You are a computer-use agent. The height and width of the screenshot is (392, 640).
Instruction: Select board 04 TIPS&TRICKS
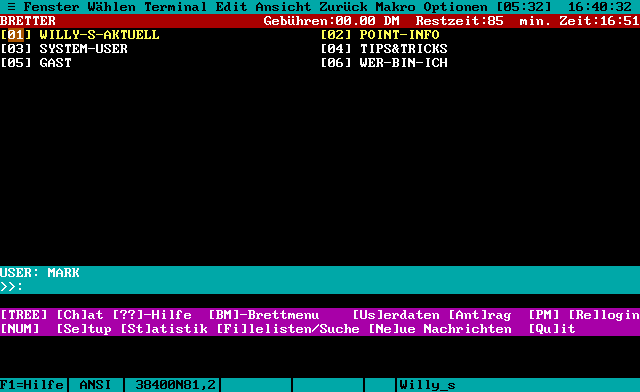pos(384,49)
